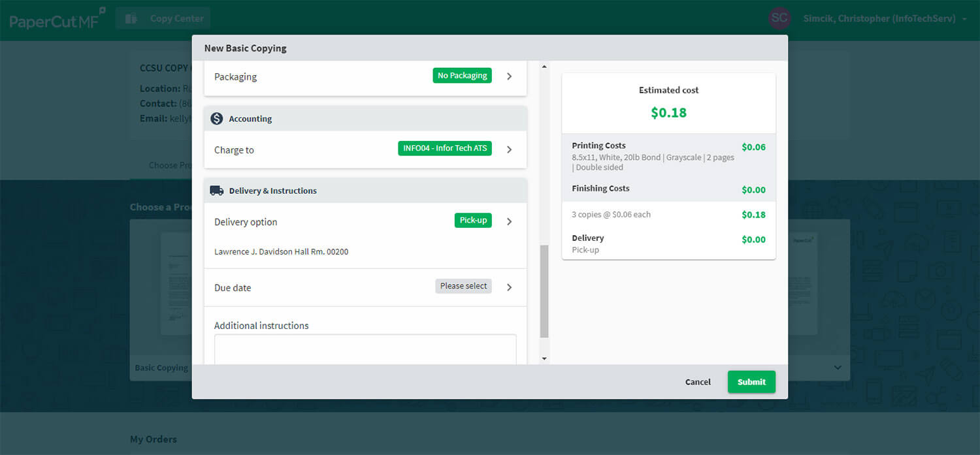
Task: Open the Copy Center header button
Action: 163,18
